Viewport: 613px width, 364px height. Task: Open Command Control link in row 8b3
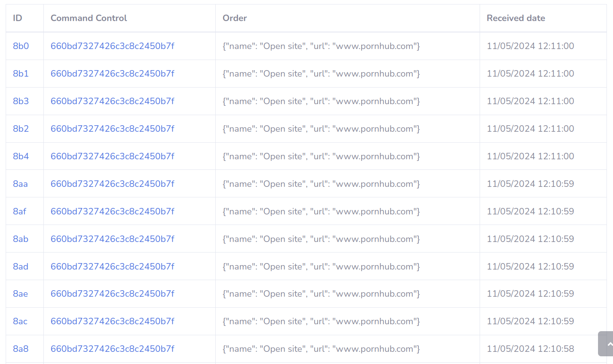coord(112,101)
